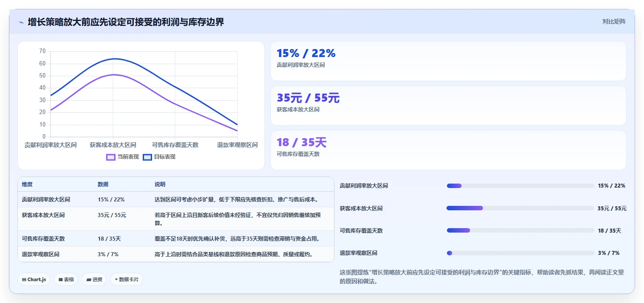
Task: Click the 退款率观察区间 progress bar
Action: (x=520, y=253)
